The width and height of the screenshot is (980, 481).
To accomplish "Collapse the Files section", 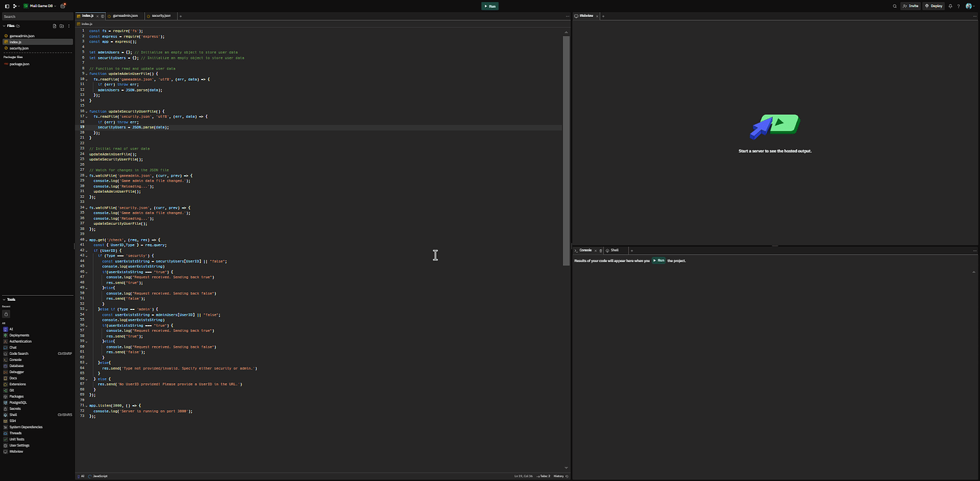I will [6, 25].
